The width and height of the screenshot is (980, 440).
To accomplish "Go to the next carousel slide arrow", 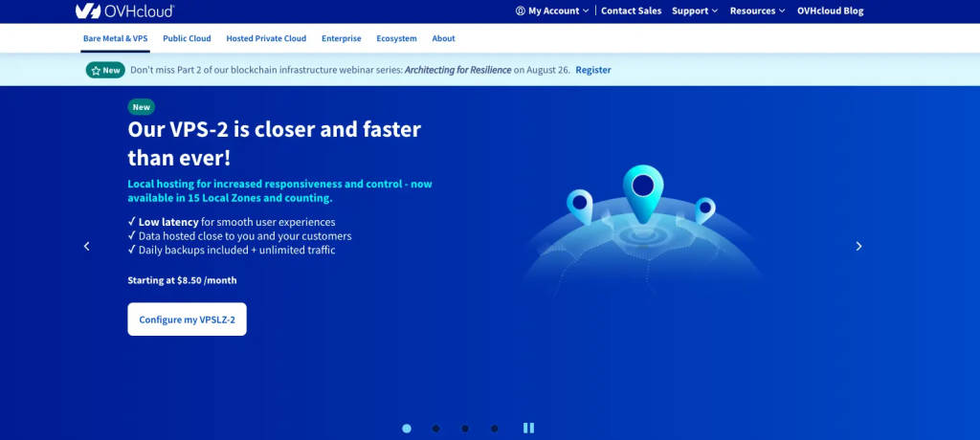I will 858,246.
